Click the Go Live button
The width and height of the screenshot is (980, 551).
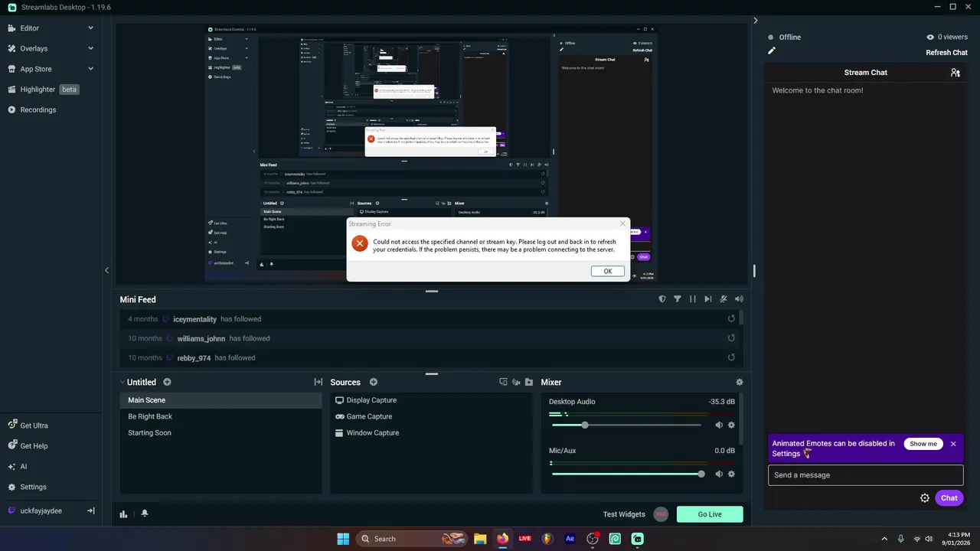[x=710, y=514]
